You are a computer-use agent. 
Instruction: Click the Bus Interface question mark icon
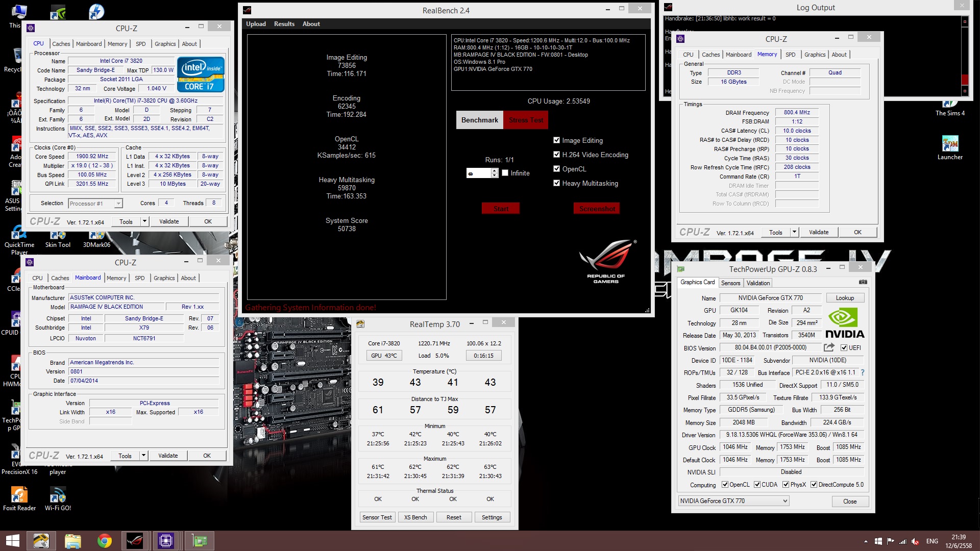coord(863,372)
